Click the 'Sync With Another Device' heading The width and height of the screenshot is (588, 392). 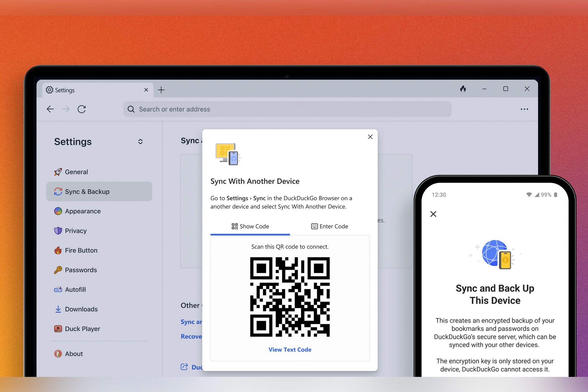click(x=255, y=181)
